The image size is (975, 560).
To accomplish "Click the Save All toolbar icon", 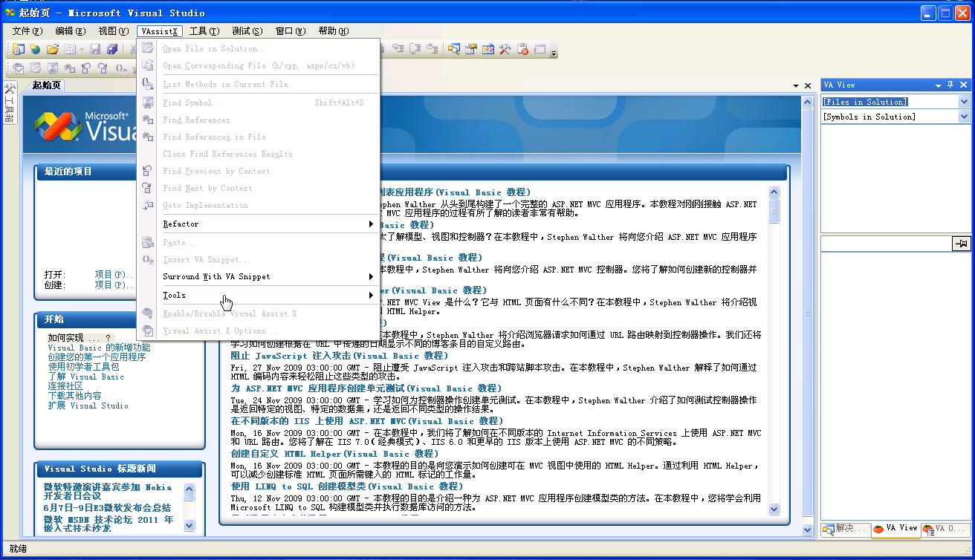I will pos(112,50).
